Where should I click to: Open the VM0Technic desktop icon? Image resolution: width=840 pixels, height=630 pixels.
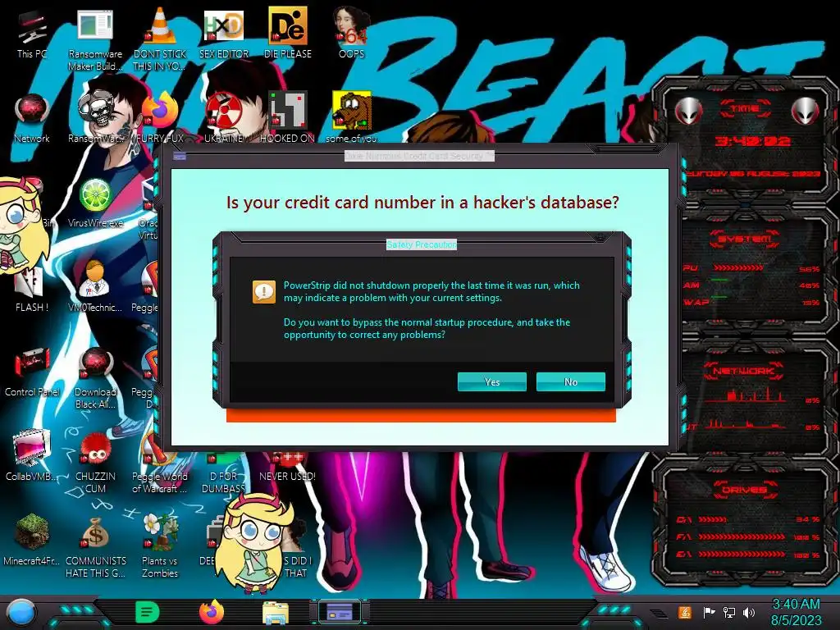[95, 287]
